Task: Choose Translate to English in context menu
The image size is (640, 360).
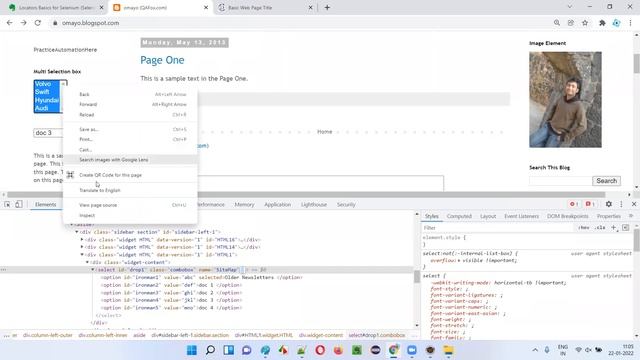Action: [x=130, y=190]
